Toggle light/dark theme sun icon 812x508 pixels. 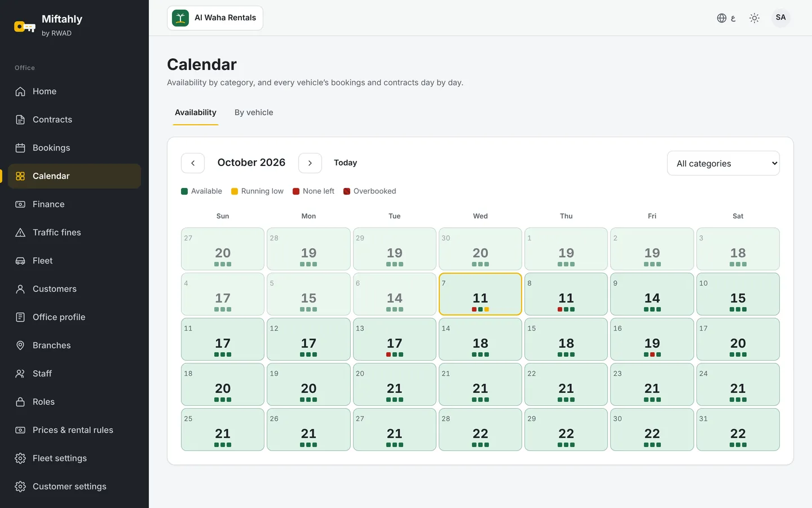tap(754, 18)
